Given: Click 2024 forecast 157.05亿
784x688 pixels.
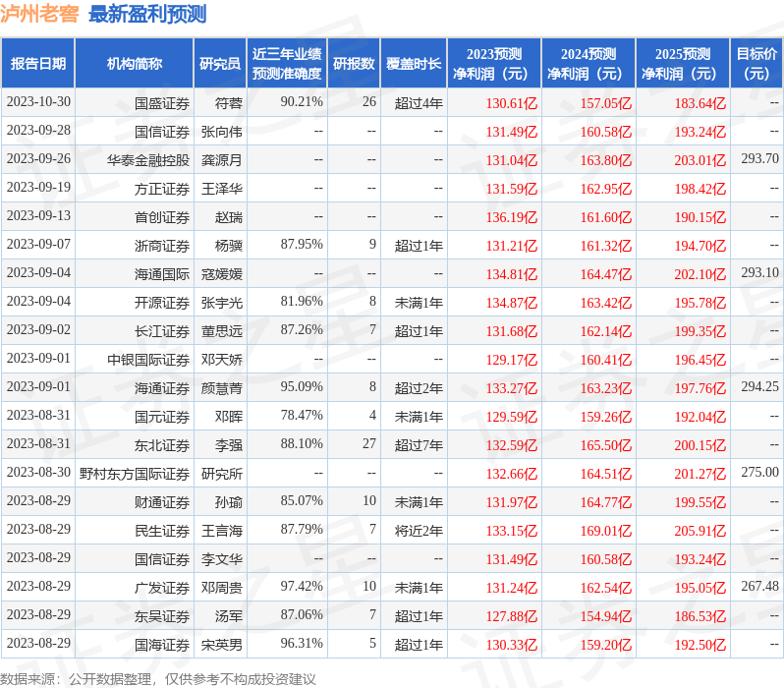Looking at the screenshot, I should tap(606, 103).
